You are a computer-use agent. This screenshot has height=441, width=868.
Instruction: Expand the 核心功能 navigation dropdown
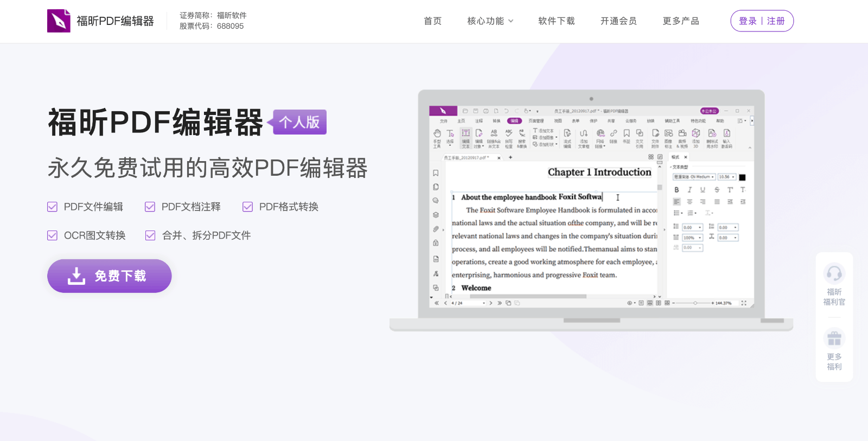[490, 21]
